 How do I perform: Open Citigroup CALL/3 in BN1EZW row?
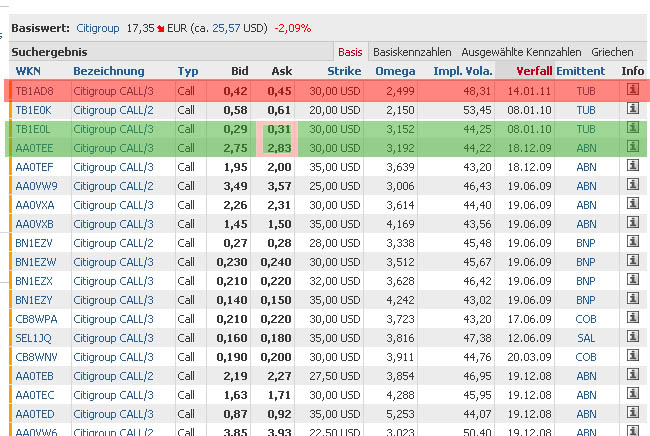click(x=113, y=262)
